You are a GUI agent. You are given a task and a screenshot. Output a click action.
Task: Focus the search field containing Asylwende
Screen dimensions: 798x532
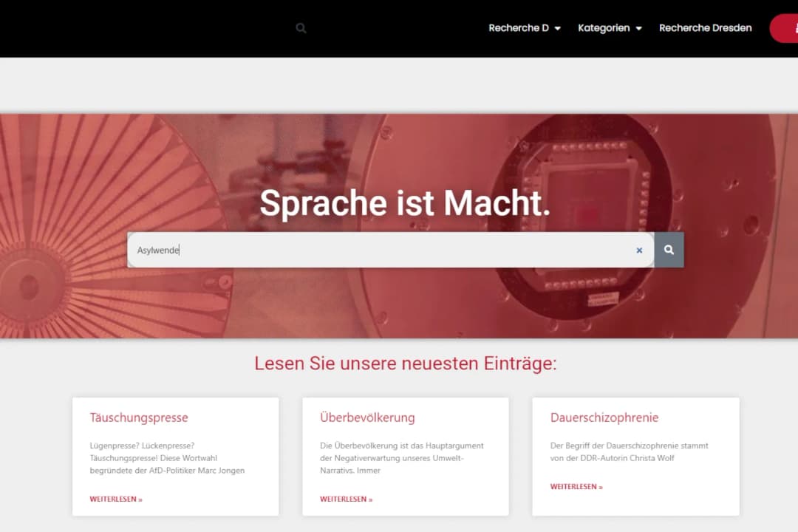384,250
